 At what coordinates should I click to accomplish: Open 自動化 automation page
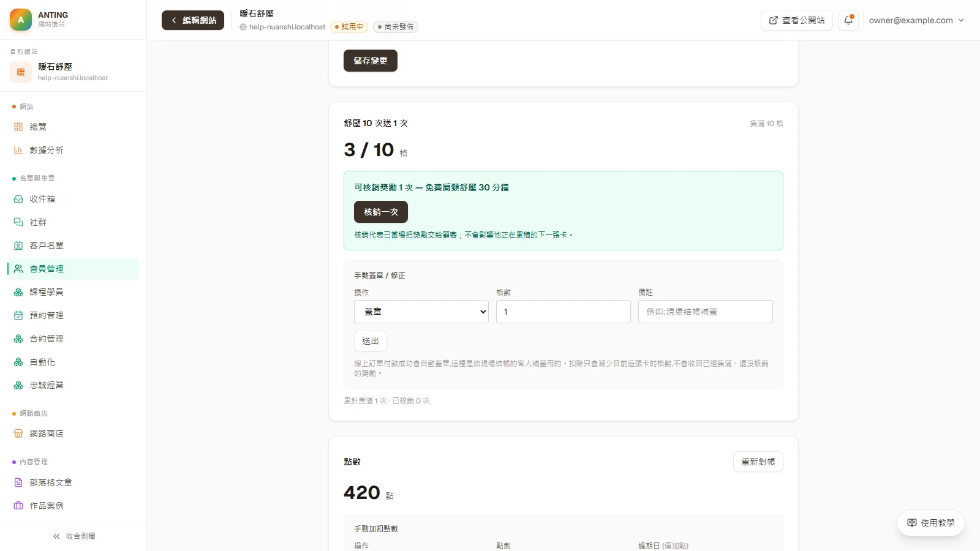click(x=73, y=362)
